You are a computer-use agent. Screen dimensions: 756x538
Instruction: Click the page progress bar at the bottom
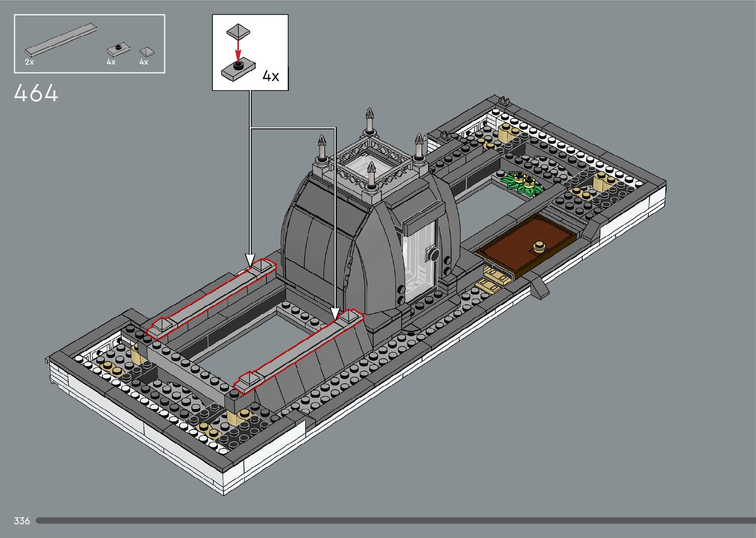click(395, 520)
